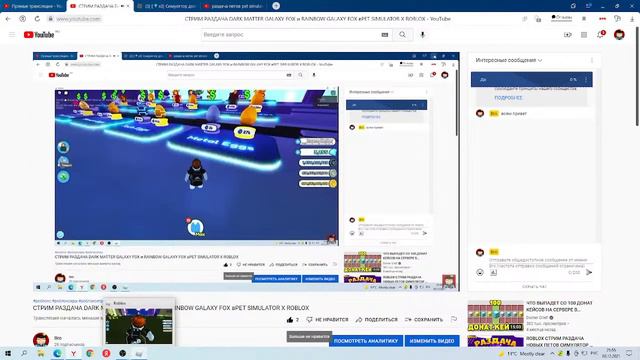Like the stream with thumbs up
Viewport: 640px width, 360px height.
tap(290, 320)
